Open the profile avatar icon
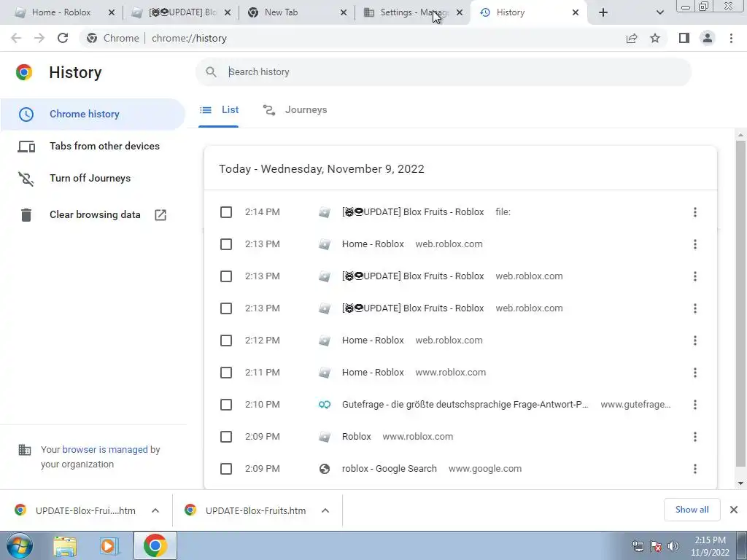 [708, 38]
